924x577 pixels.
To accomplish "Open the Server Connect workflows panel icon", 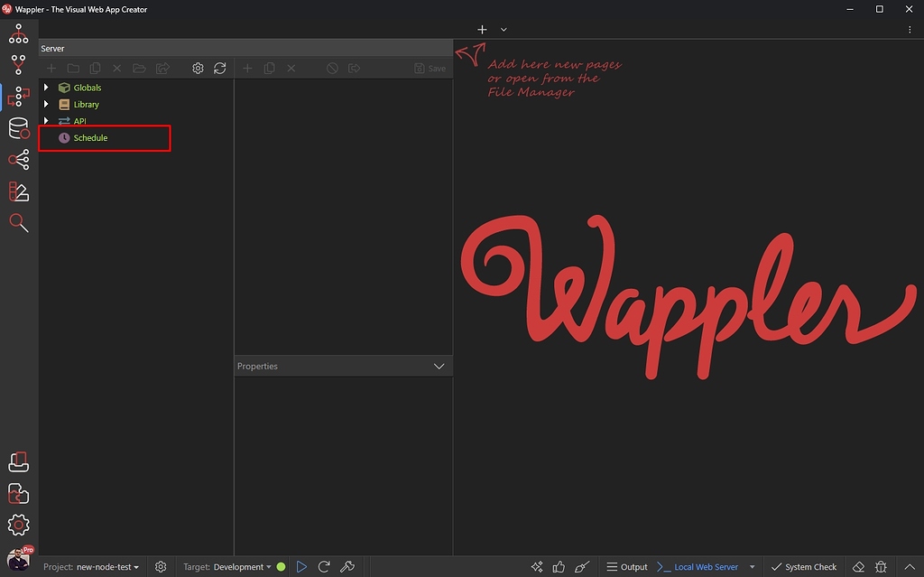I will pyautogui.click(x=19, y=98).
